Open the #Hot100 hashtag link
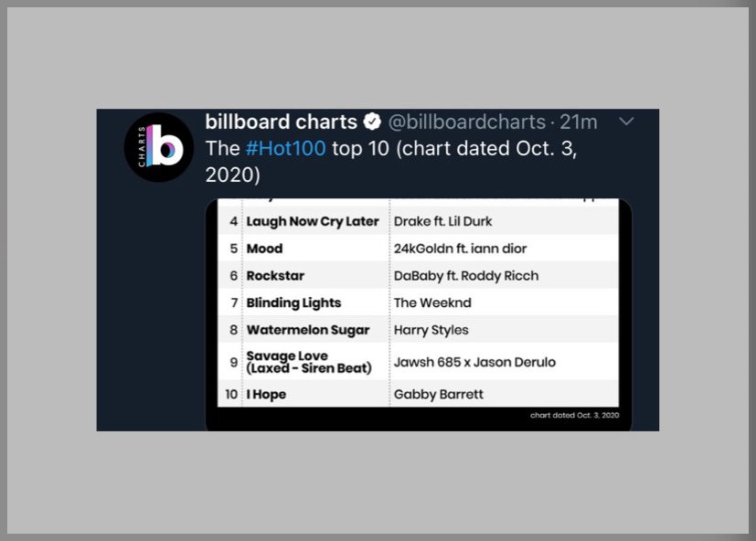Viewport: 756px width, 541px height. pos(285,149)
